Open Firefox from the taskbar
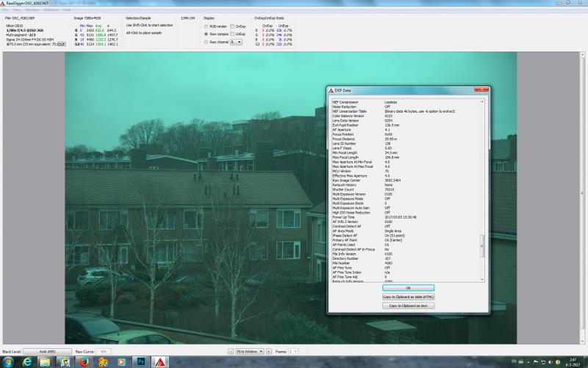Screen dimensions: 588x368 tap(84, 362)
